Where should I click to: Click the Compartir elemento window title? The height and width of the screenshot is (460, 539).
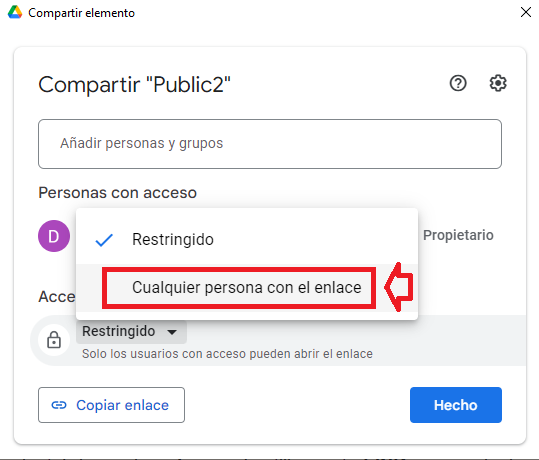click(81, 13)
